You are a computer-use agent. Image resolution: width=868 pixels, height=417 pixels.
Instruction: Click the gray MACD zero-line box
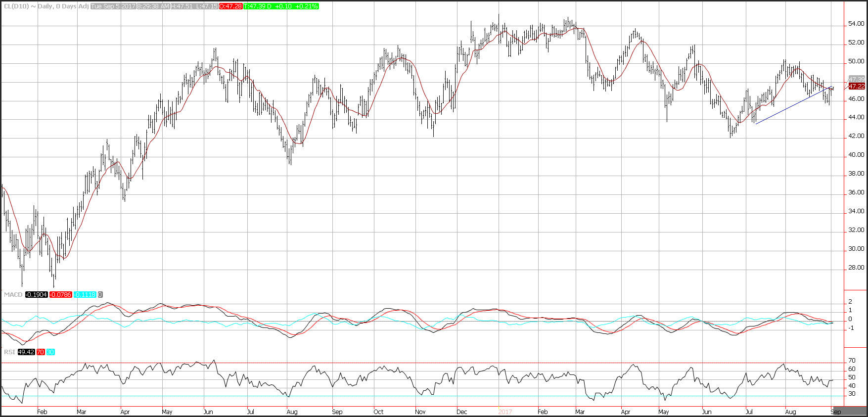click(100, 295)
